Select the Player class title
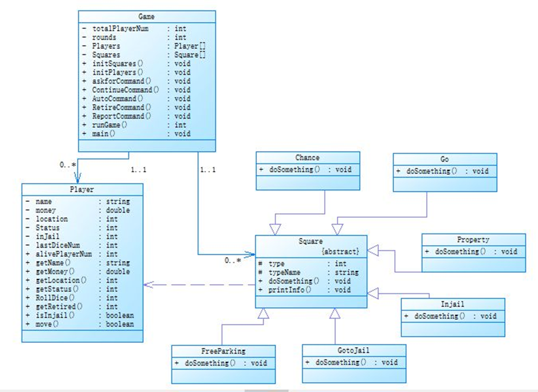 [x=82, y=189]
